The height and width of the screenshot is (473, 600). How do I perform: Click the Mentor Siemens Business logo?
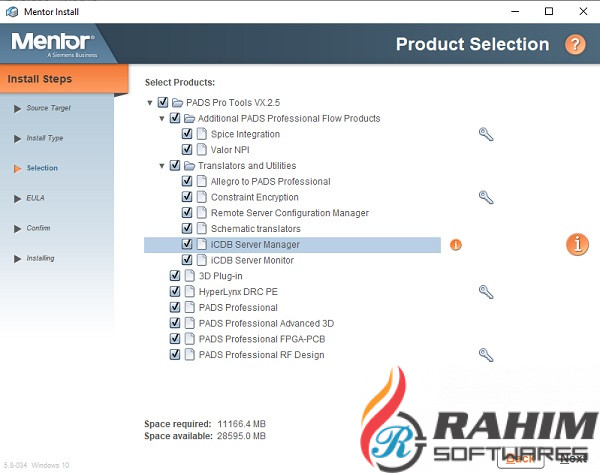pyautogui.click(x=54, y=44)
